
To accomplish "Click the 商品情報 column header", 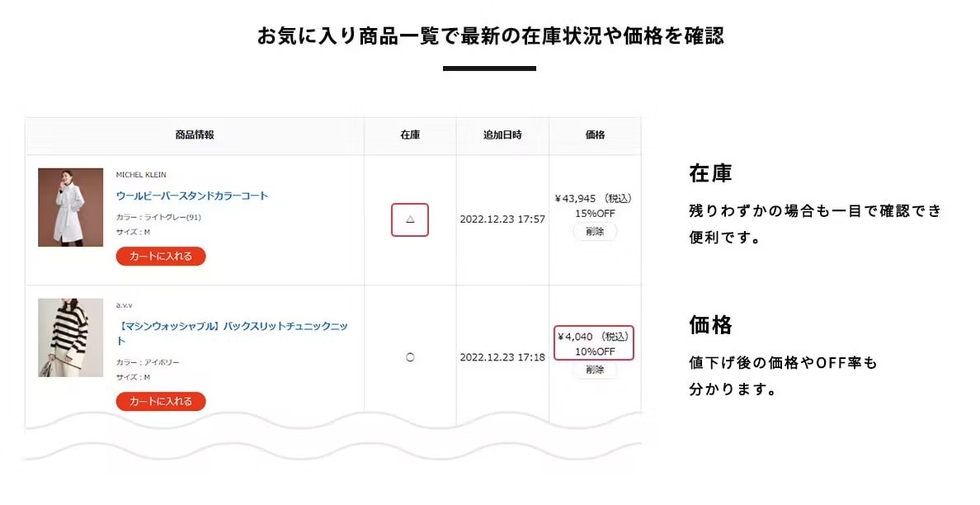I will click(195, 135).
